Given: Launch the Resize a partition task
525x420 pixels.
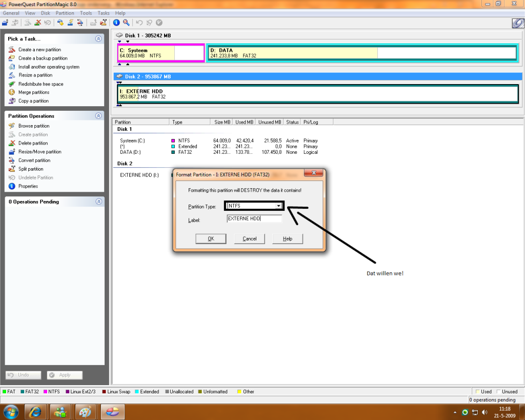Looking at the screenshot, I should tap(35, 75).
